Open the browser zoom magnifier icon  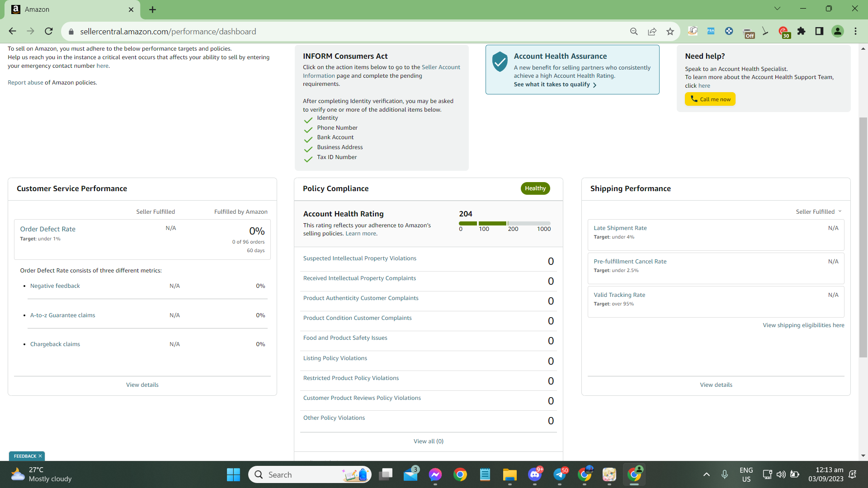[x=634, y=31]
